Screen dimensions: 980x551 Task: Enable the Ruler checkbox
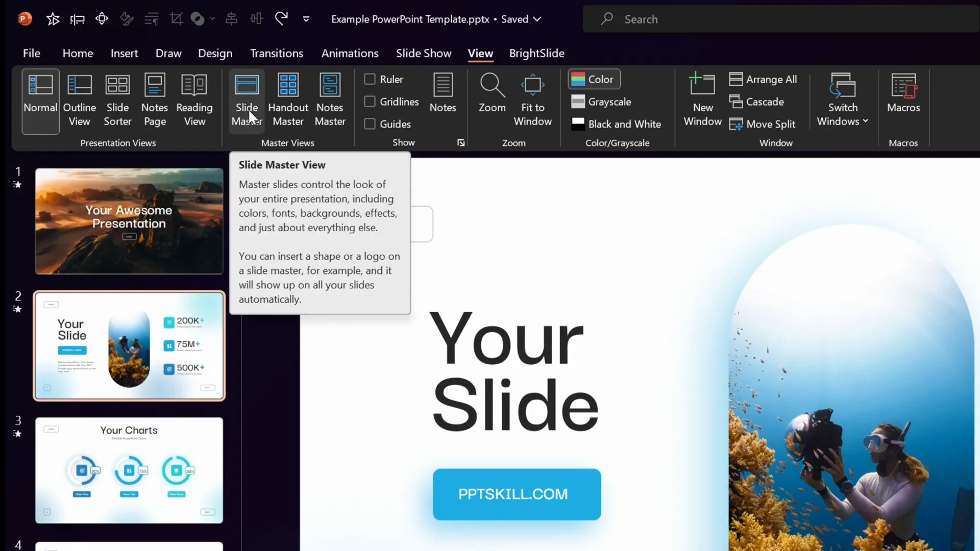coord(370,79)
